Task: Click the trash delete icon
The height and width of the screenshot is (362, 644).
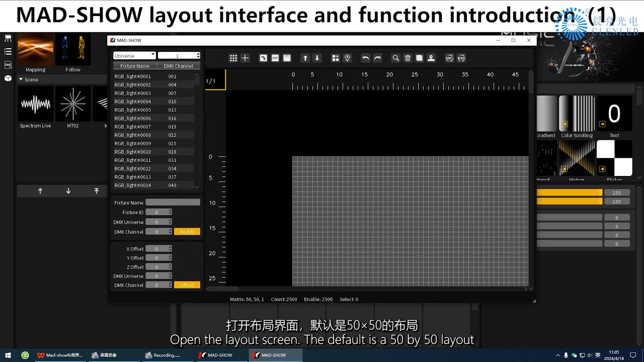Action: pyautogui.click(x=408, y=58)
